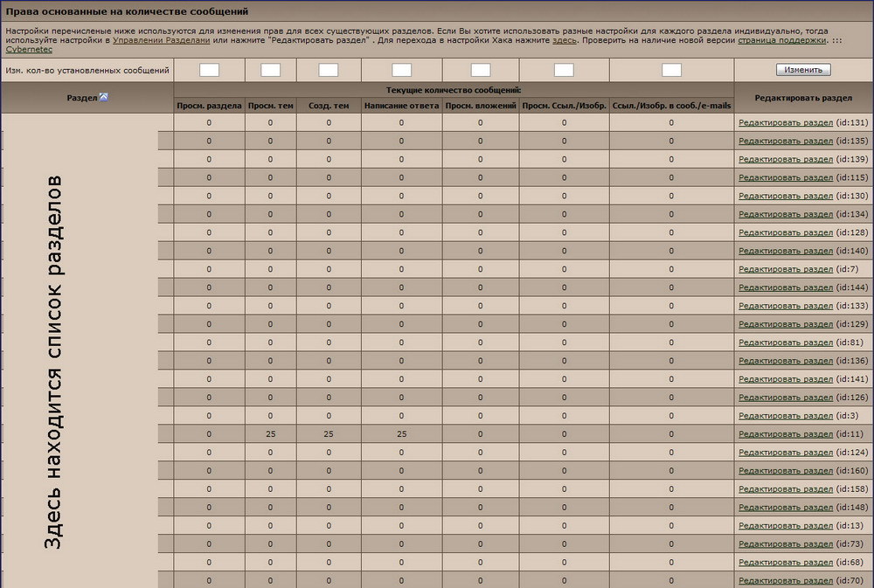
Task: Click the Изменить button
Action: coord(803,70)
